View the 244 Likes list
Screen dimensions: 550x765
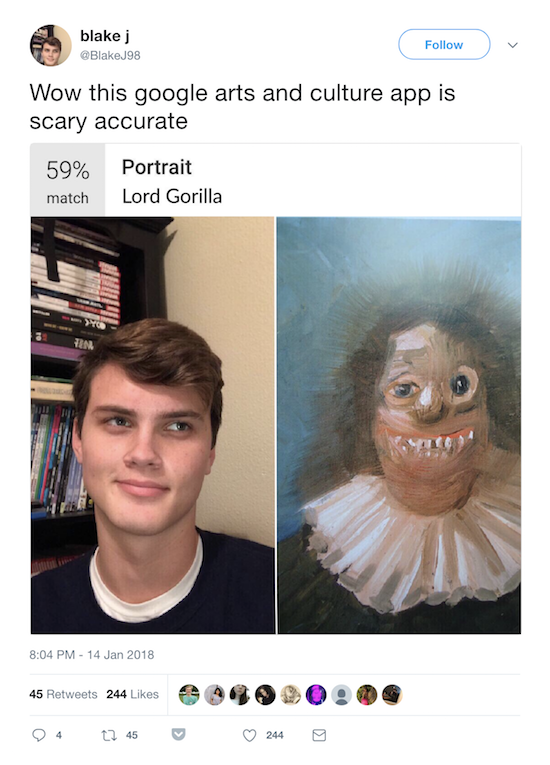pyautogui.click(x=133, y=694)
